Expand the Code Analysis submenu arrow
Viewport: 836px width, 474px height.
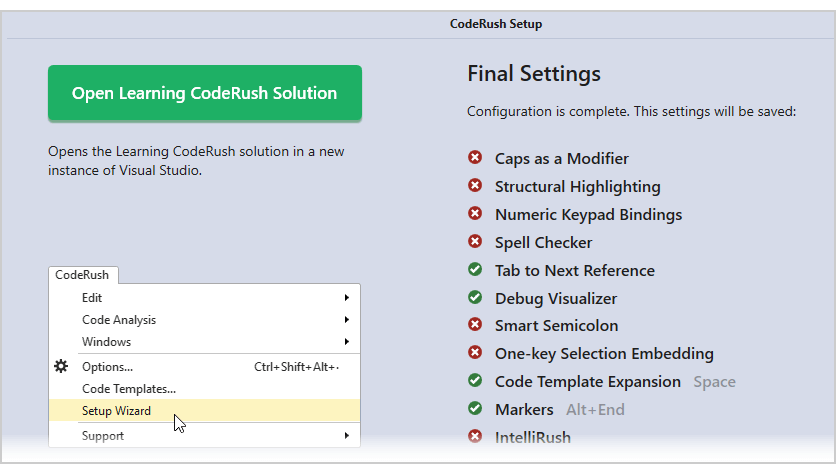(346, 320)
